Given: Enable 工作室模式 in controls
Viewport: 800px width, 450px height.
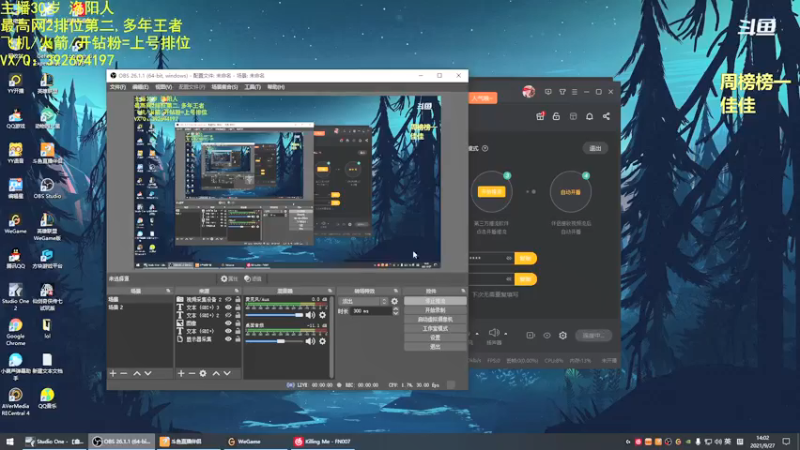Looking at the screenshot, I should coord(435,329).
